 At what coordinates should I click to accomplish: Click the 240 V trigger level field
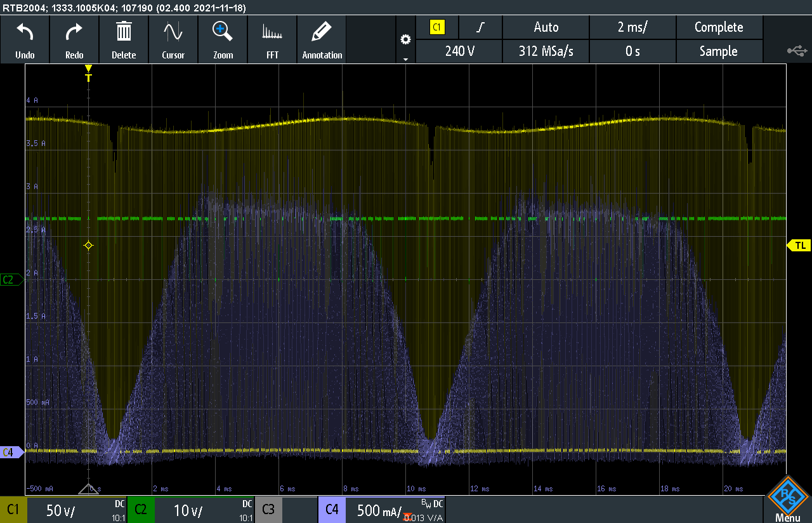(459, 51)
